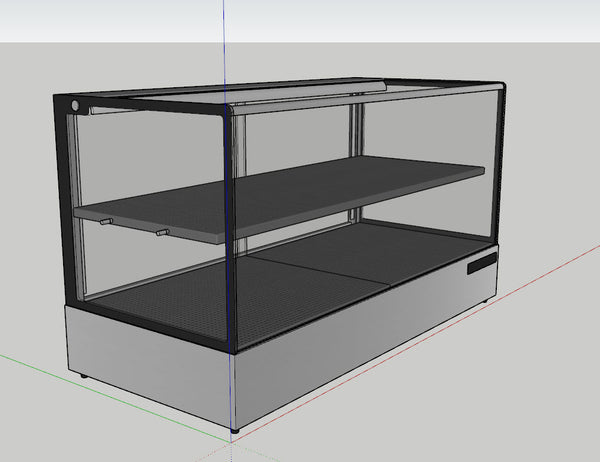Select the round knob on frame corner
Image resolution: width=600 pixels, height=462 pixels.
[x=75, y=105]
